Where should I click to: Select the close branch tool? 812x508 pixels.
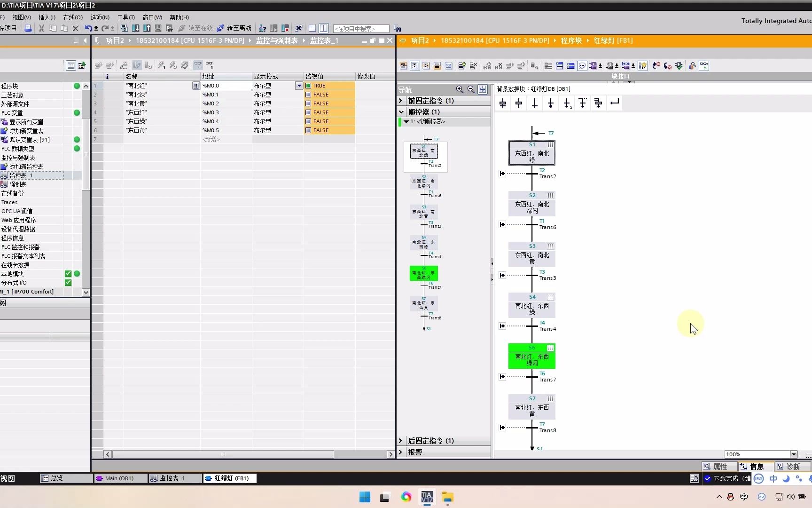click(x=615, y=103)
